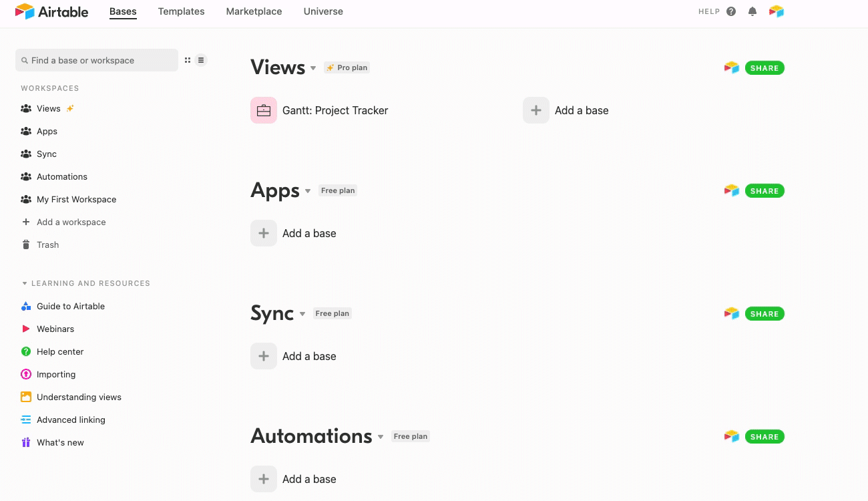Screen dimensions: 868x501
Task: Click the Guide to Airtable shapes icon
Action: [x=26, y=306]
